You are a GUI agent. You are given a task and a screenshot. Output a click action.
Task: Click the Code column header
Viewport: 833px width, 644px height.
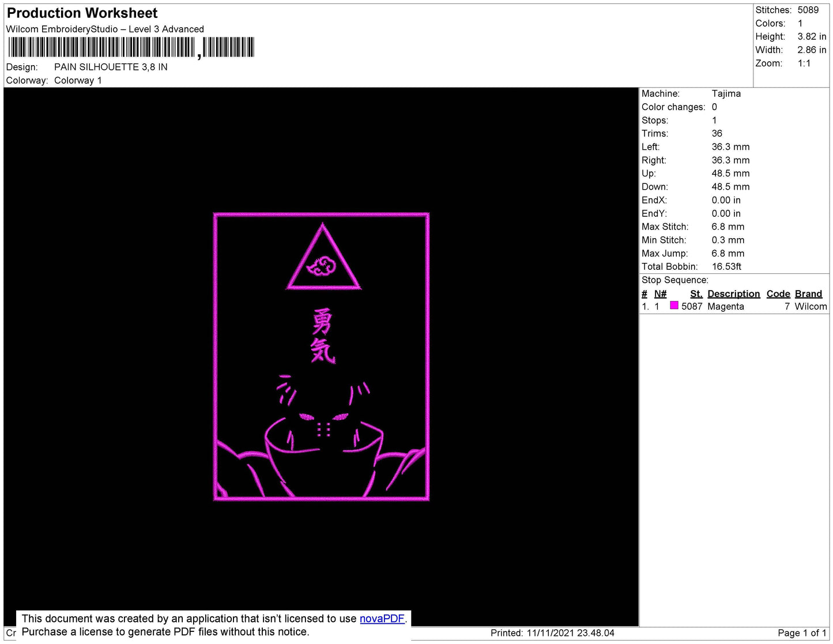778,293
